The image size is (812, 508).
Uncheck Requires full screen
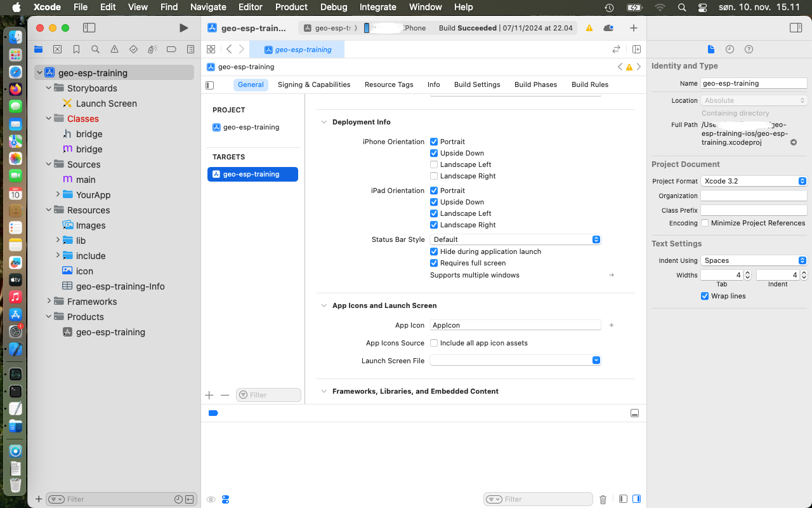pyautogui.click(x=434, y=263)
